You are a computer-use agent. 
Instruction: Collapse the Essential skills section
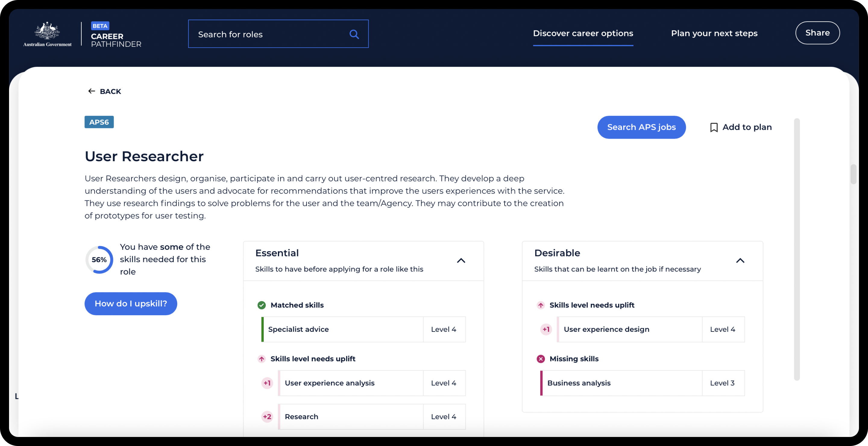(461, 260)
